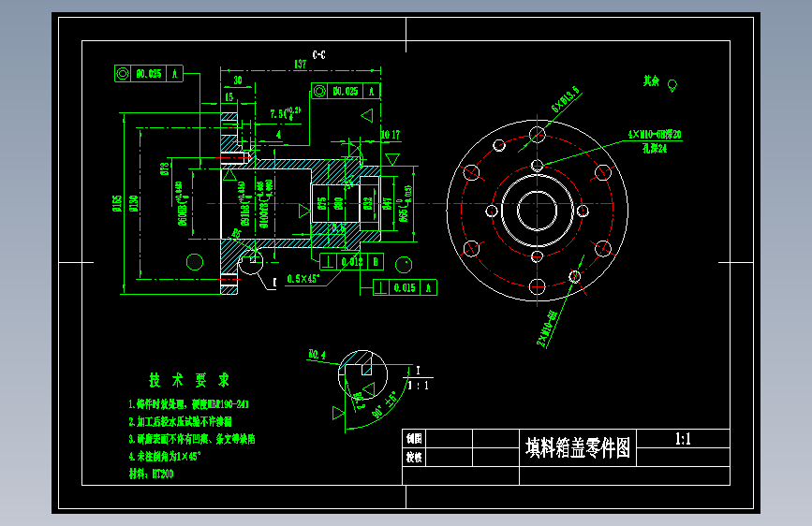Select the Φ80 bore dimension

[339, 203]
